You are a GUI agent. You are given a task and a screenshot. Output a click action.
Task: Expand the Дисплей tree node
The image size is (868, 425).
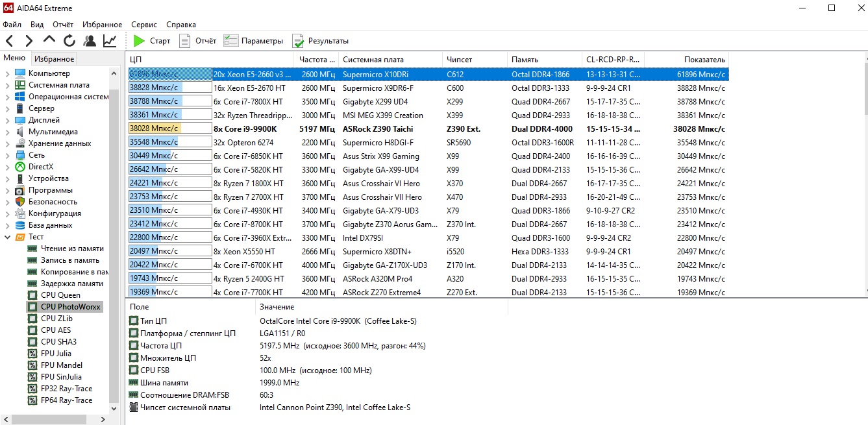tap(7, 120)
